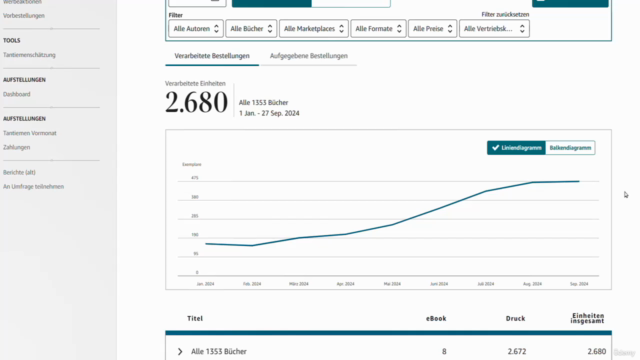
Task: Open Tantiemenschätzung tool
Action: 29,55
